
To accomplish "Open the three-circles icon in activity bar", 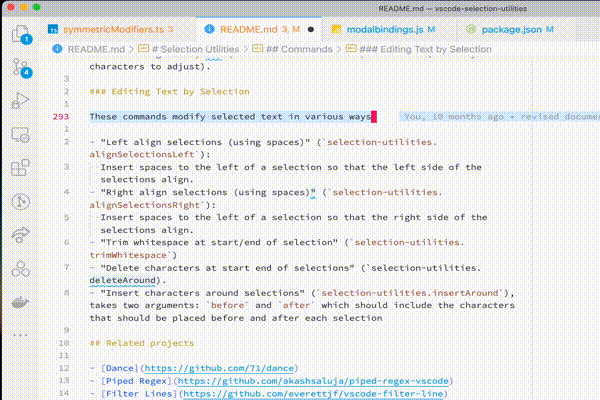I will click(20, 269).
